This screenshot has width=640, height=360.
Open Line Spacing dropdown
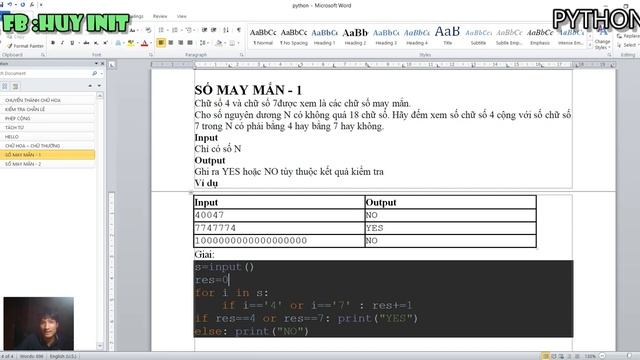pyautogui.click(x=204, y=42)
